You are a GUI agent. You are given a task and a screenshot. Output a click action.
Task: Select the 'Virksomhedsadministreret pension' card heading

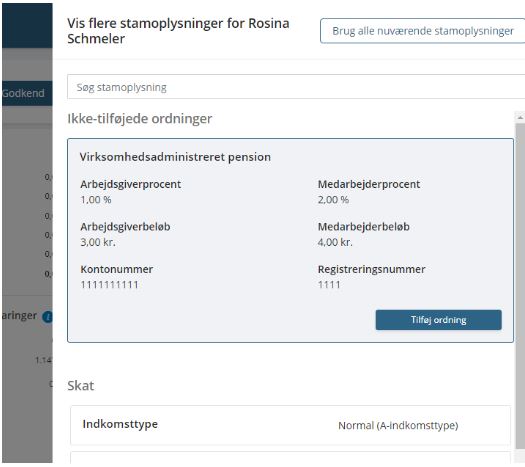(x=175, y=157)
